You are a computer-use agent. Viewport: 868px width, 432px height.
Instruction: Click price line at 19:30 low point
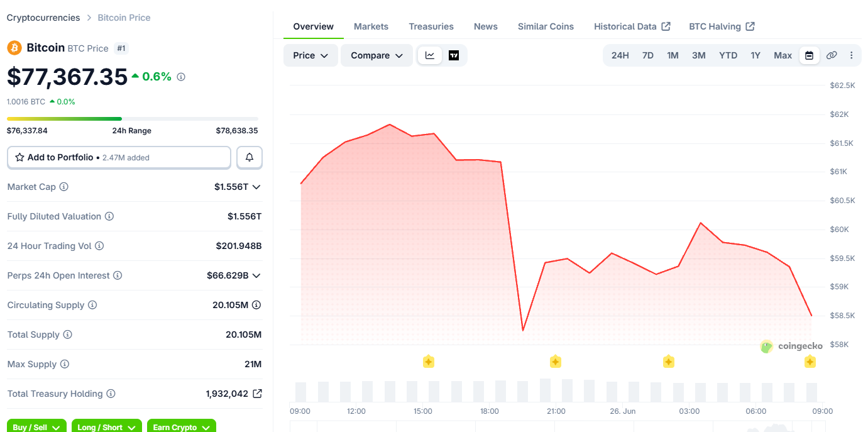pyautogui.click(x=523, y=330)
